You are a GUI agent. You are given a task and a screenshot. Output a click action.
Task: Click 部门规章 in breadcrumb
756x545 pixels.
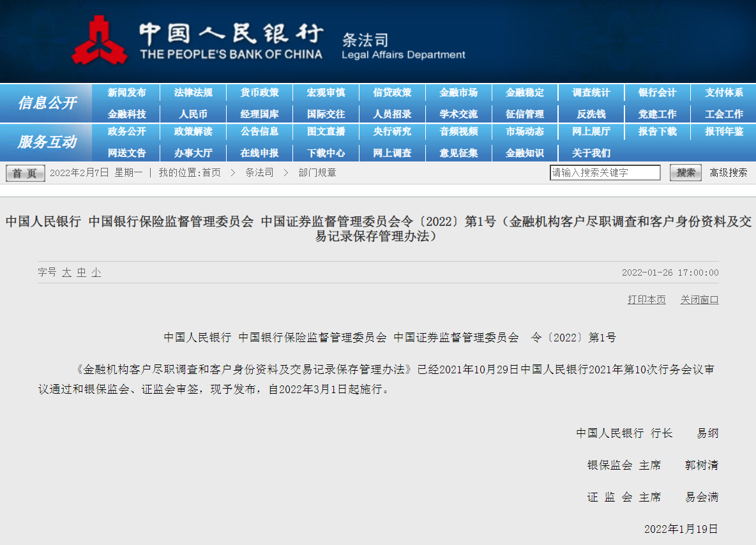pos(317,172)
